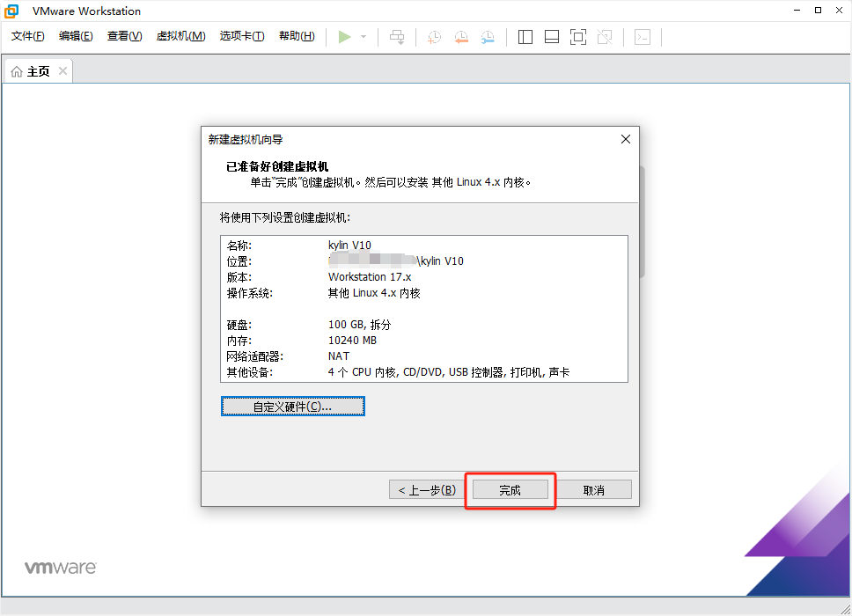This screenshot has width=852, height=616.
Task: Click the network adapter value NAT
Action: click(339, 356)
